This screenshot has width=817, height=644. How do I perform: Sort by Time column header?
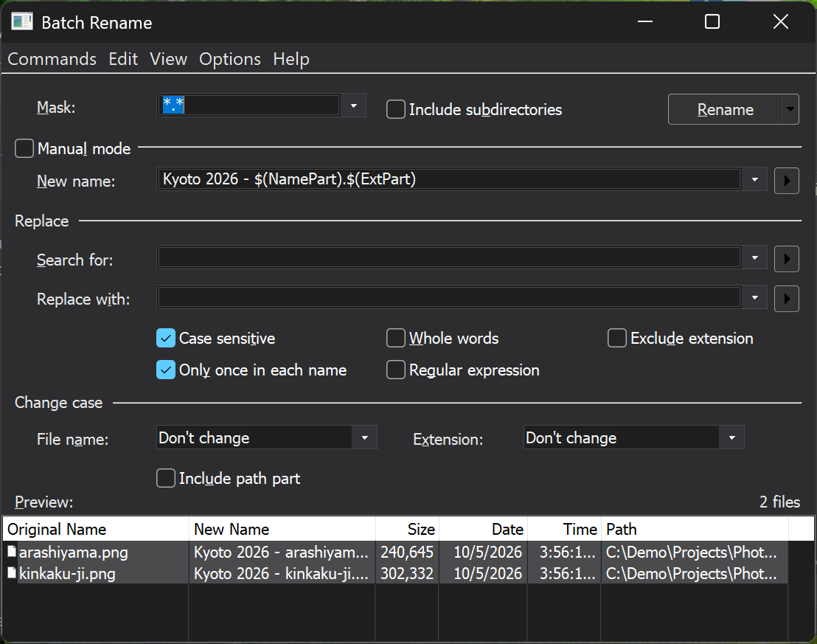click(x=564, y=529)
